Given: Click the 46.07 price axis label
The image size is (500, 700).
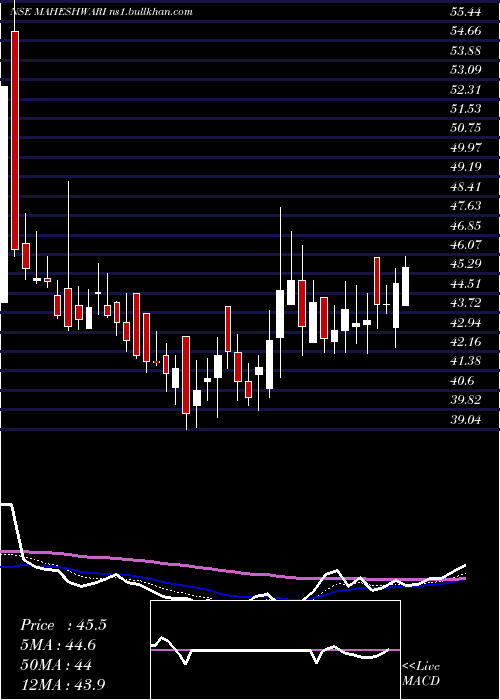Looking at the screenshot, I should point(466,244).
